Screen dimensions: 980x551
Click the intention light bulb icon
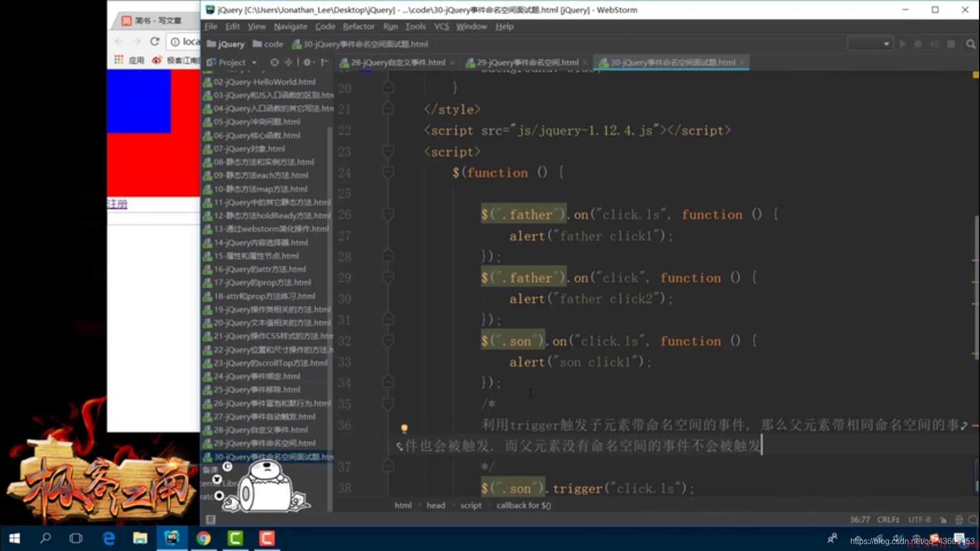[x=404, y=428]
